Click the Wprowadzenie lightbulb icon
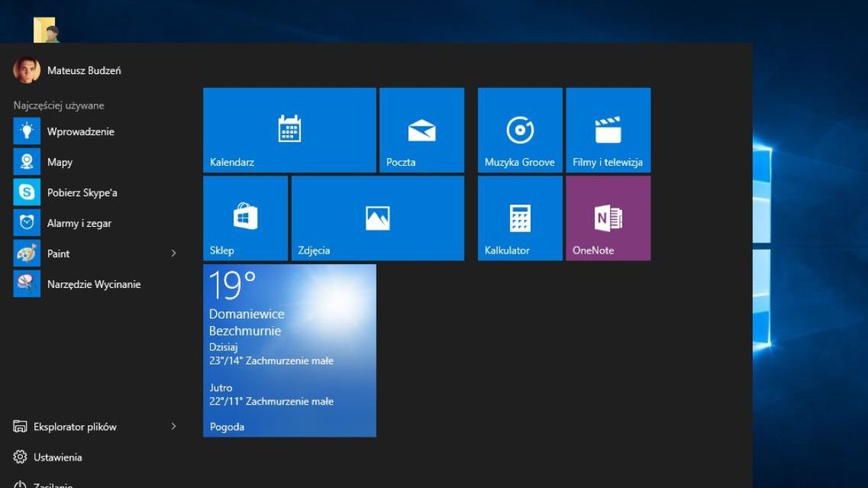Image resolution: width=868 pixels, height=488 pixels. [x=27, y=131]
